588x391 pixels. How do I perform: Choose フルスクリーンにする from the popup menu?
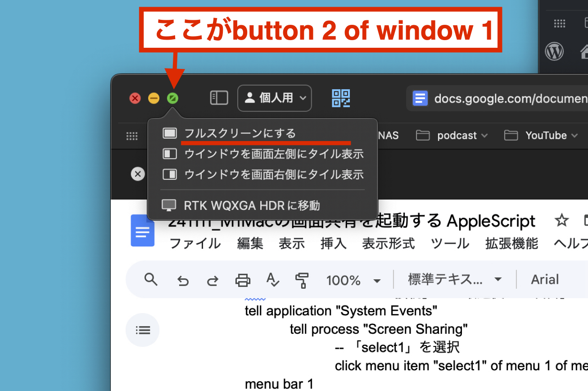(x=240, y=133)
